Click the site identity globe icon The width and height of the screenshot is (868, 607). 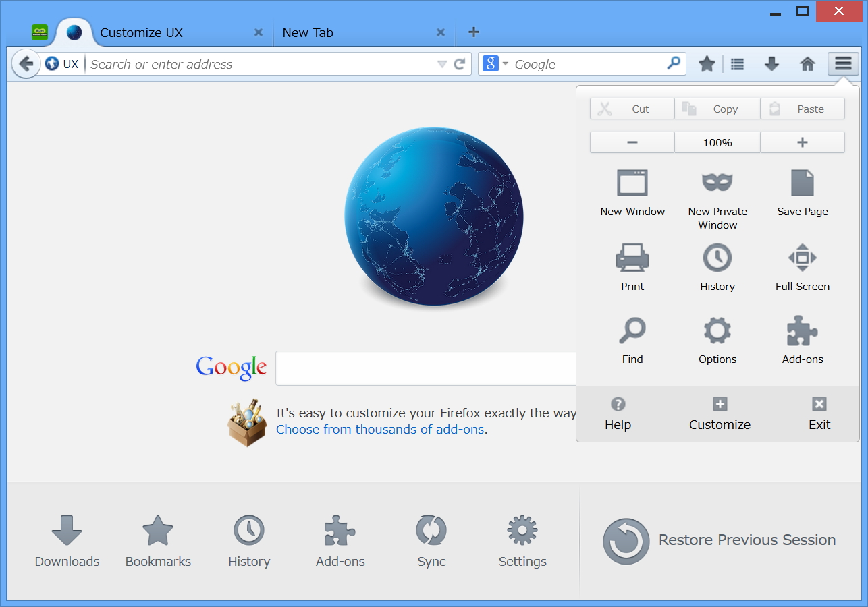pyautogui.click(x=52, y=64)
